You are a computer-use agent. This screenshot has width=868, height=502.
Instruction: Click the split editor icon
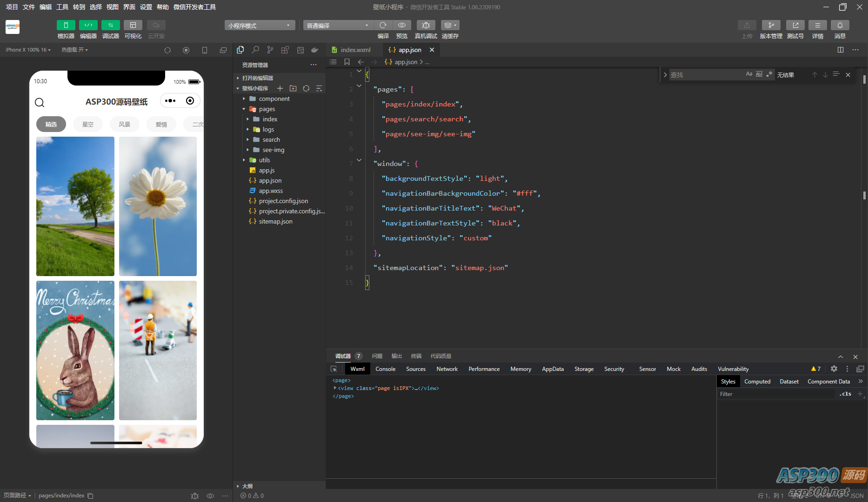coord(840,50)
